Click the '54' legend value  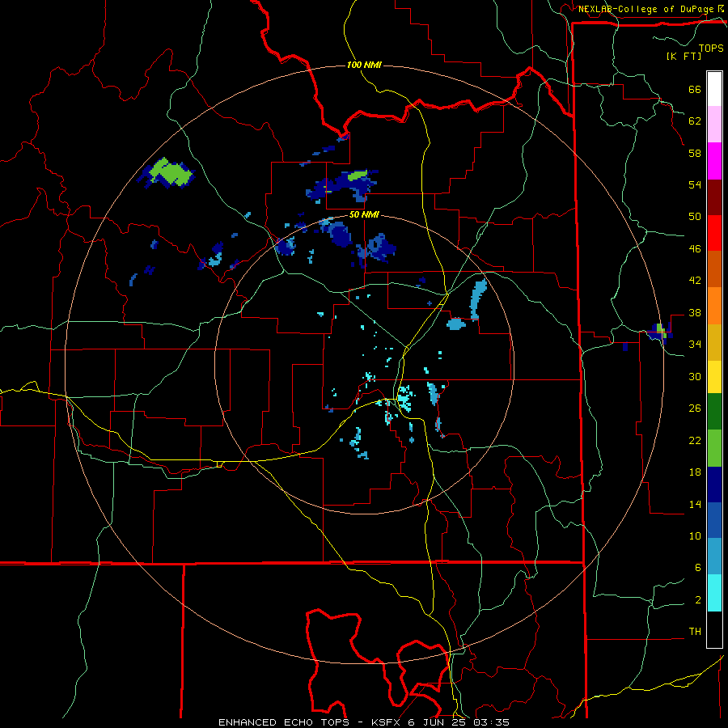pos(695,184)
